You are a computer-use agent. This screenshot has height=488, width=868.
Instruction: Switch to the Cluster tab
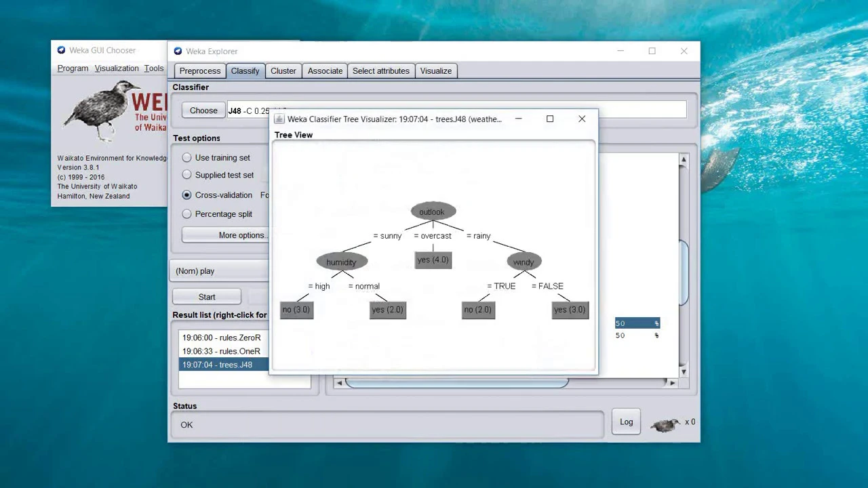(x=283, y=70)
